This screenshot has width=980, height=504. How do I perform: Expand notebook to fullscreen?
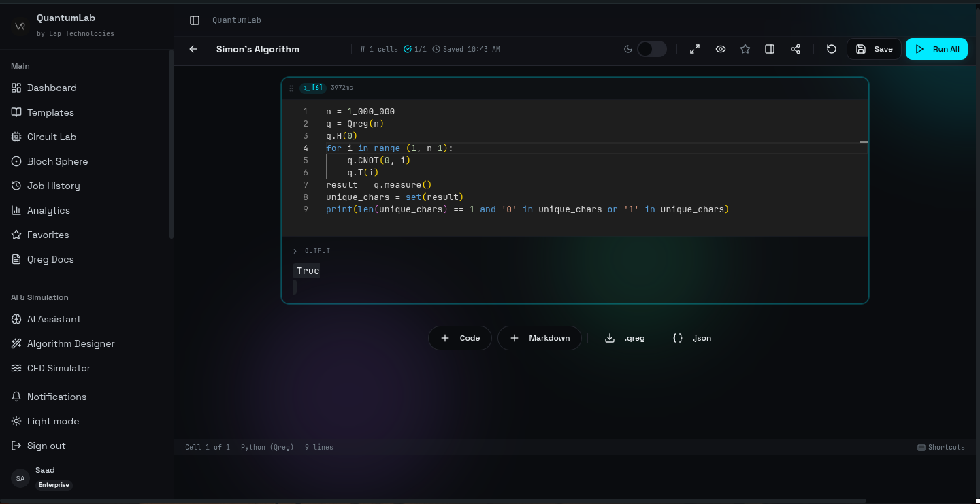pos(695,49)
